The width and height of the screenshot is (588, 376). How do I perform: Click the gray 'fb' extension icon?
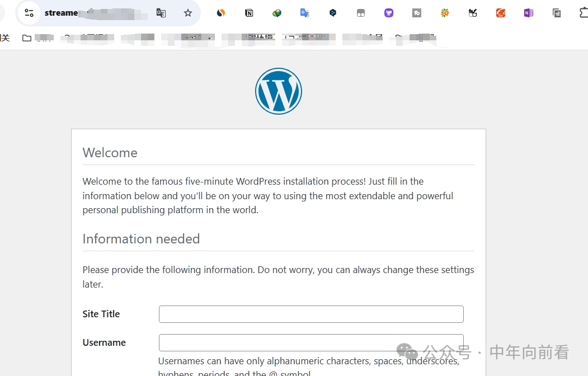click(417, 13)
